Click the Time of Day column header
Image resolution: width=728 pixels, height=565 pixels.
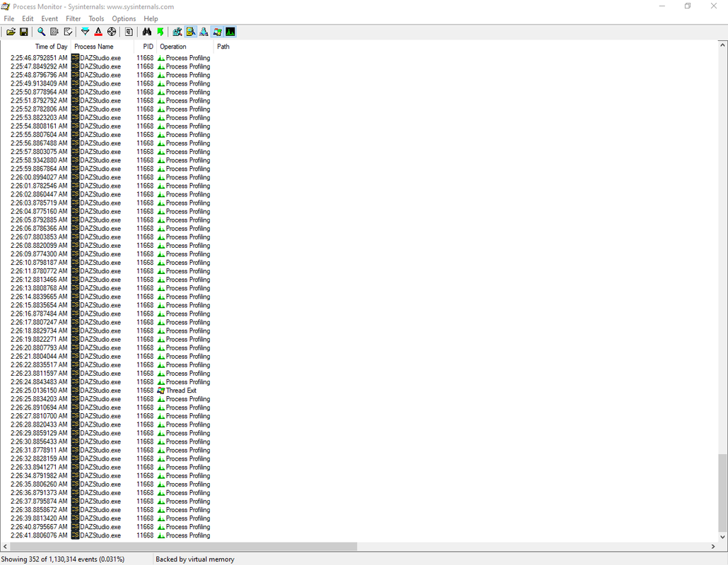pyautogui.click(x=35, y=47)
